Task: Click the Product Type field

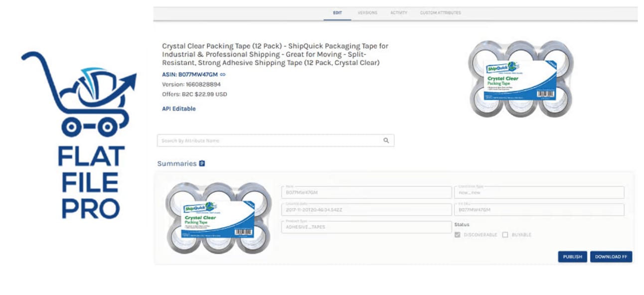Action: [x=366, y=227]
